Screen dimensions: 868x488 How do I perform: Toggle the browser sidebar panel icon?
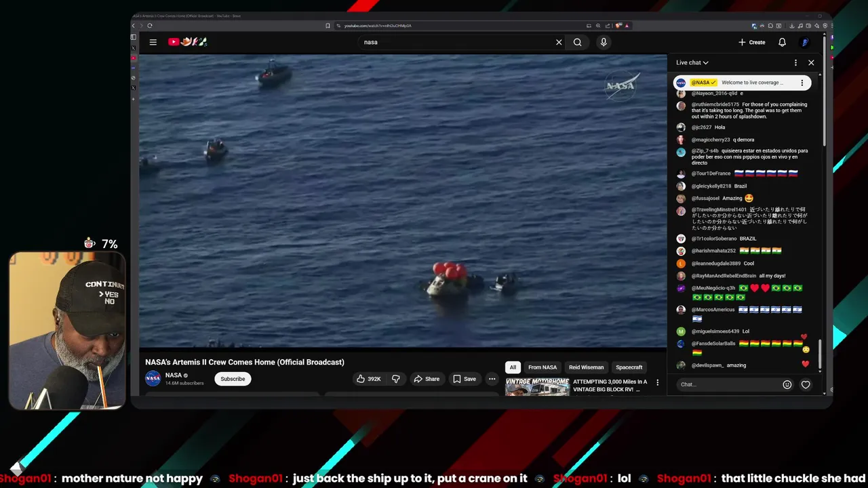click(134, 37)
